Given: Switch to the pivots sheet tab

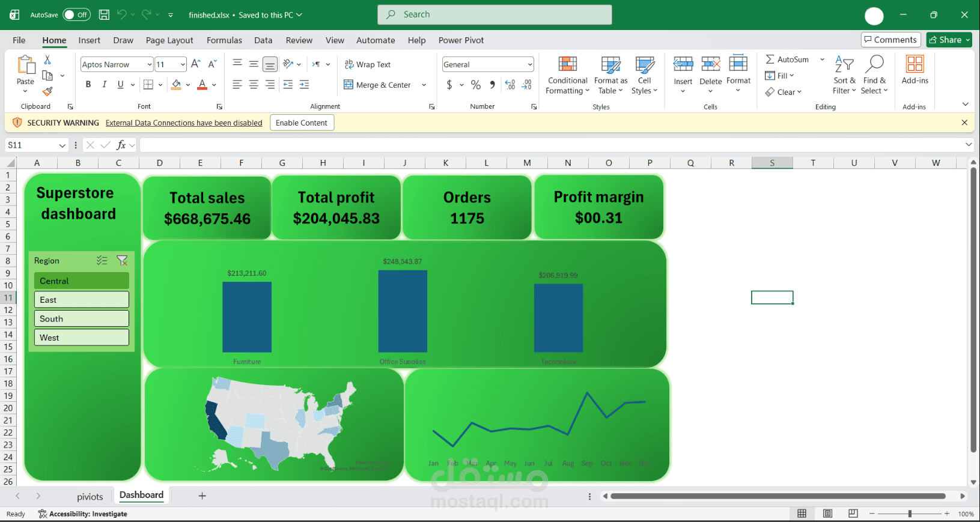Looking at the screenshot, I should (90, 497).
